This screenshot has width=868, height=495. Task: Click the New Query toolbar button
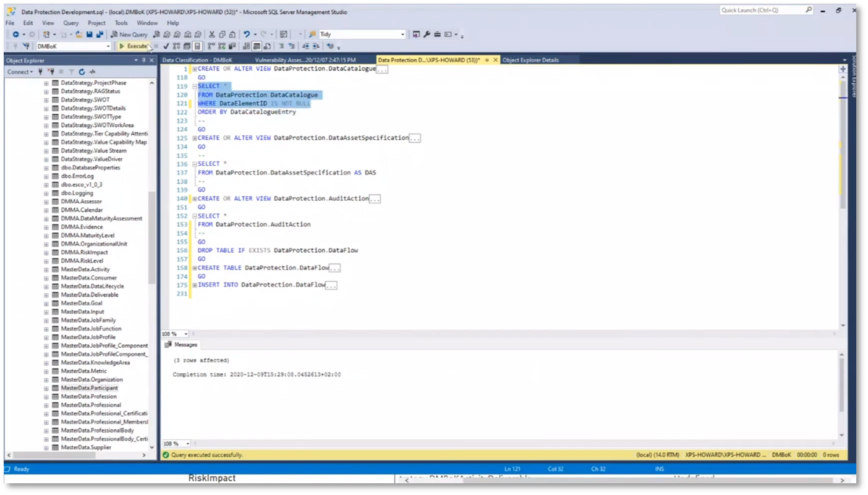click(129, 35)
